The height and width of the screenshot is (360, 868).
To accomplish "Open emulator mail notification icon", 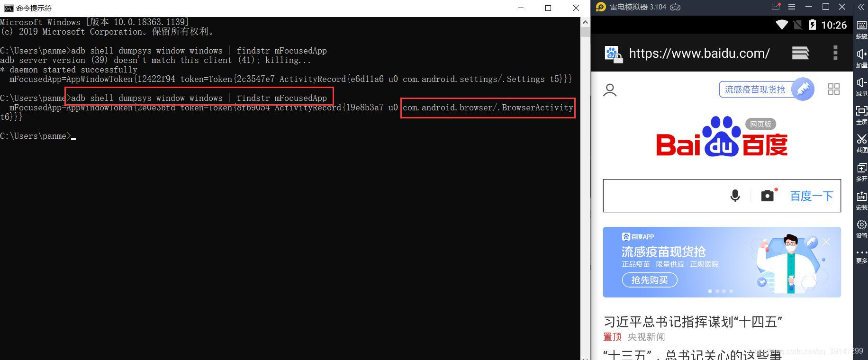I will (776, 7).
